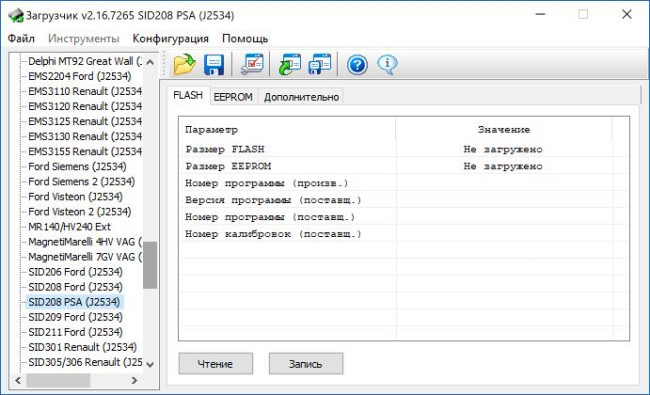The image size is (650, 395).
Task: Click the horizontal scrollbar thumb in tree
Action: (58, 380)
